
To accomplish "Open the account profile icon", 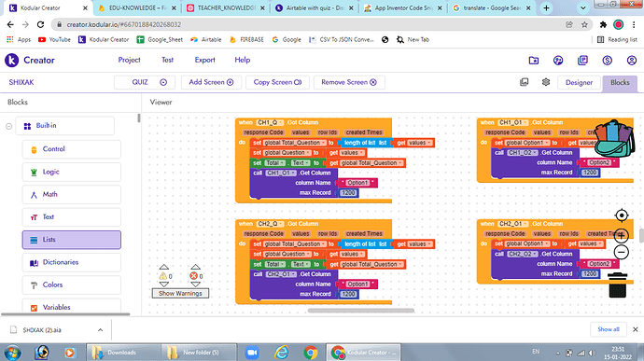I will 631,61.
